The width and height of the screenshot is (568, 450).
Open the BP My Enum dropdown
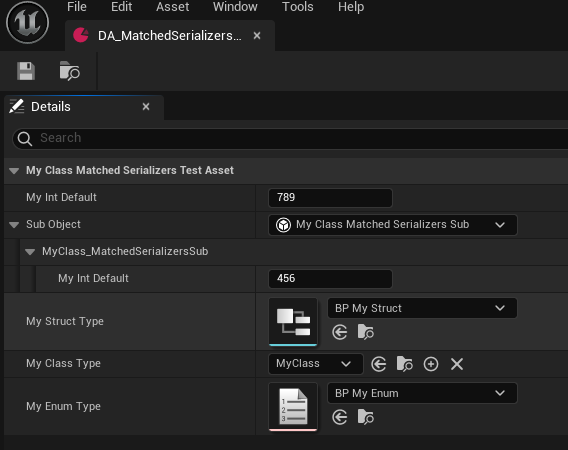tap(422, 393)
